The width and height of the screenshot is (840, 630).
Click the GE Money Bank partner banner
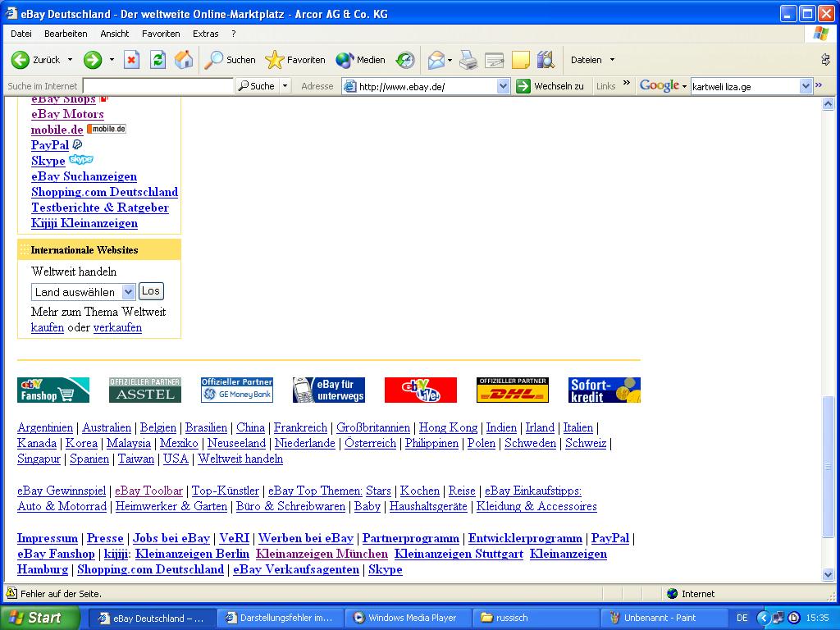237,390
